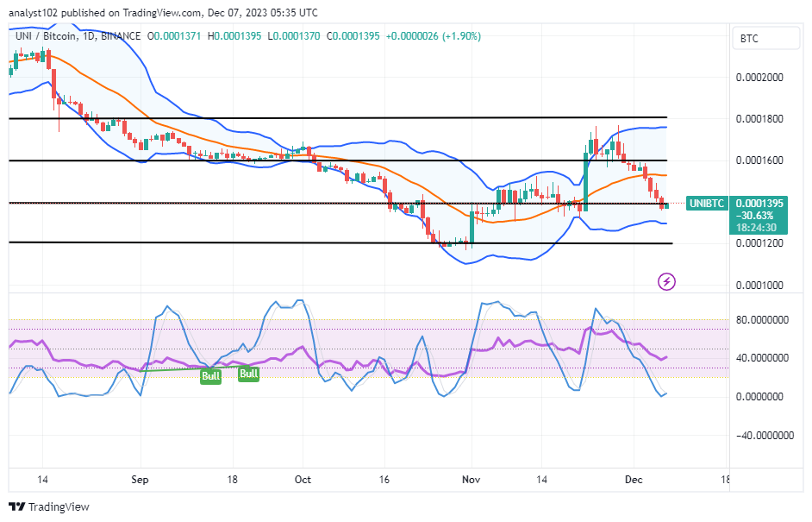Click the 18:24:30 countdown timer
812x522 pixels.
(x=757, y=228)
